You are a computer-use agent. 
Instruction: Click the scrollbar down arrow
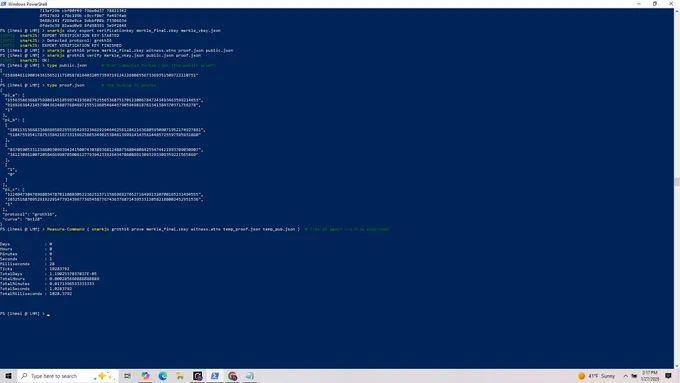[x=677, y=367]
